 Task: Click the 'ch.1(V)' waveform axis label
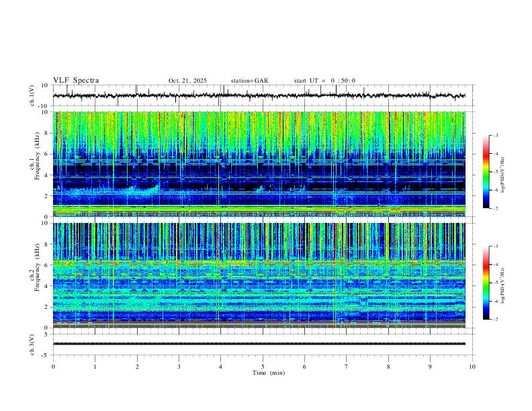tap(32, 95)
